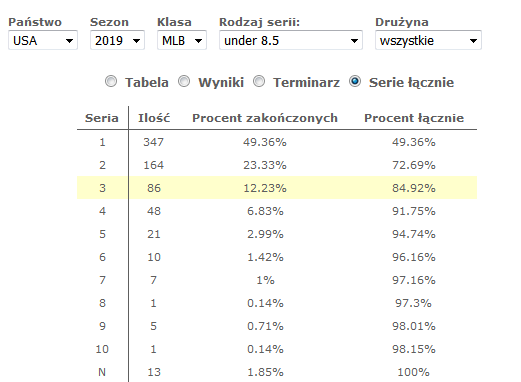The width and height of the screenshot is (521, 382).
Task: Open the Rodzaj serii dropdown under 8.5
Action: point(291,40)
